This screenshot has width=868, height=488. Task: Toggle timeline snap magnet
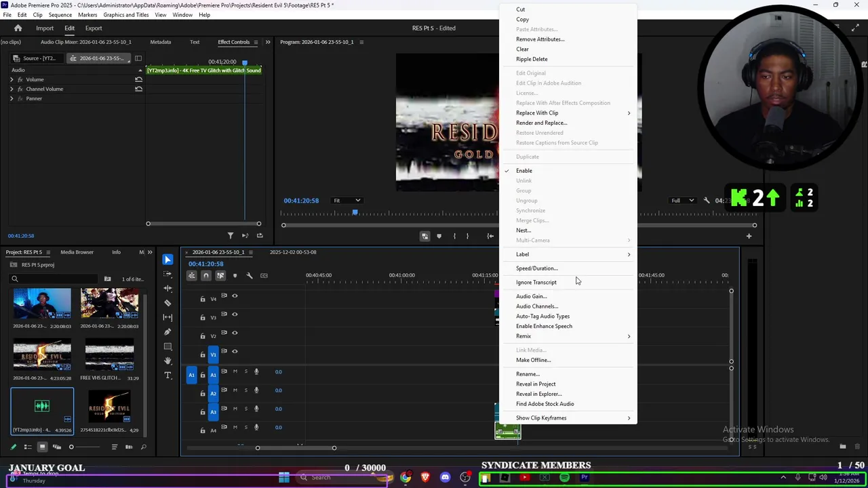point(206,275)
